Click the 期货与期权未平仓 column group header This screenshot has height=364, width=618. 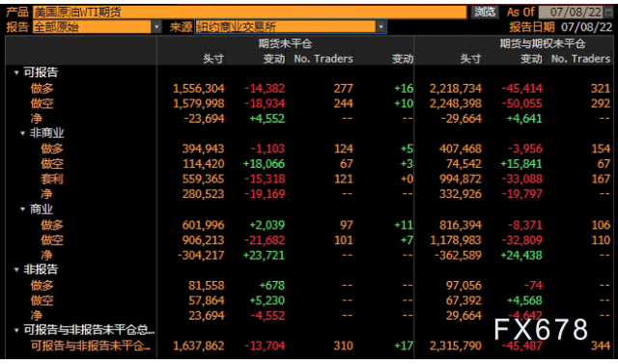click(543, 43)
